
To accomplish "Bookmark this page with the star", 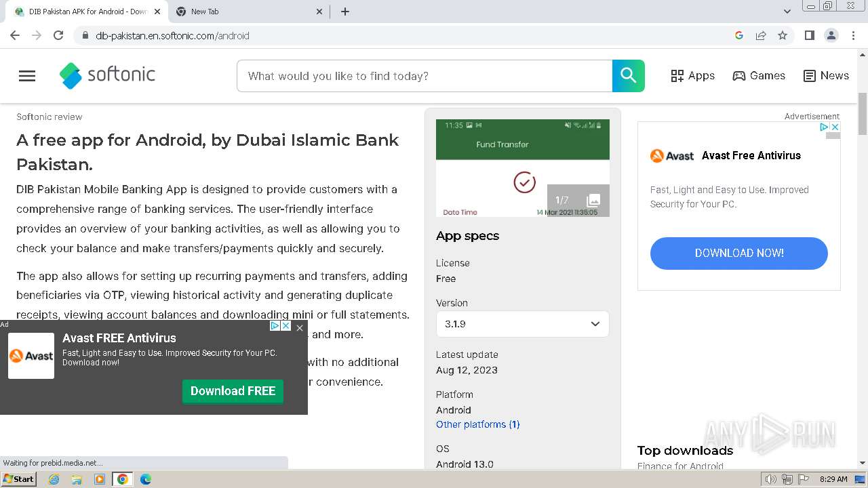I will click(x=783, y=35).
